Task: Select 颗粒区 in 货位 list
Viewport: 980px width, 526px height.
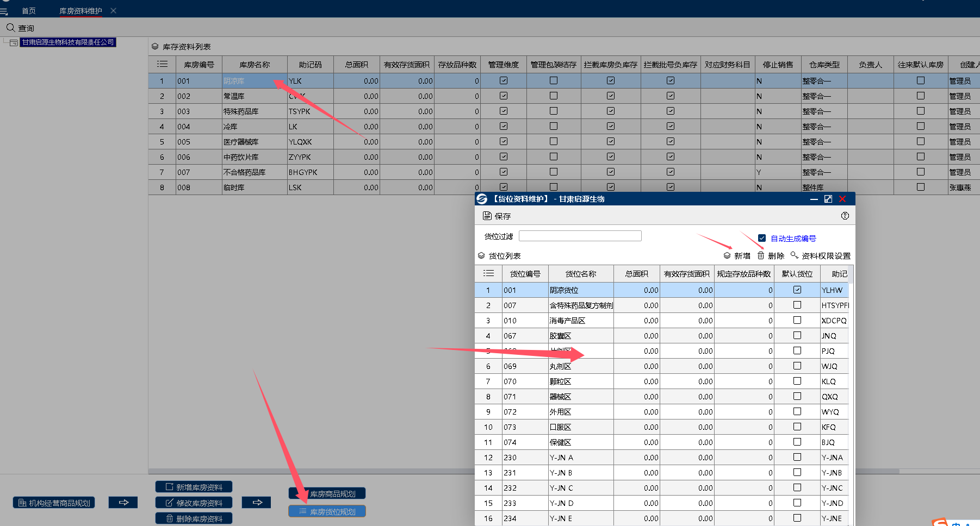Action: coord(581,381)
